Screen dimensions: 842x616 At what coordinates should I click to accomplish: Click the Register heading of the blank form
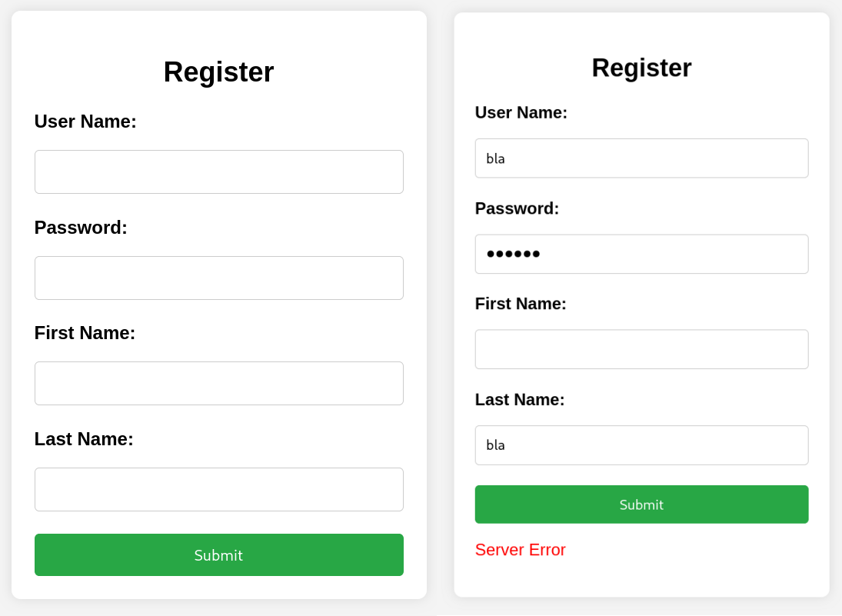point(218,72)
